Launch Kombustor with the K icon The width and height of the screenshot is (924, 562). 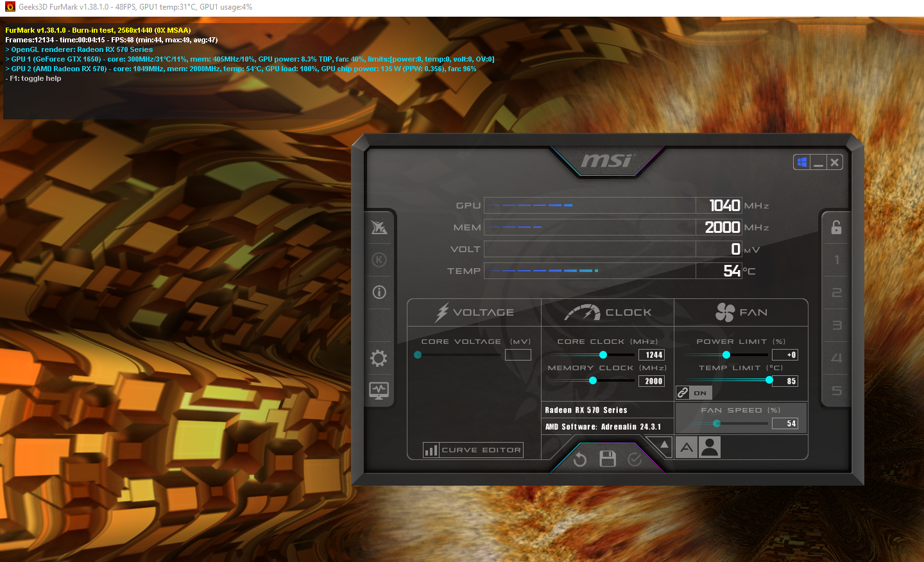pyautogui.click(x=379, y=260)
